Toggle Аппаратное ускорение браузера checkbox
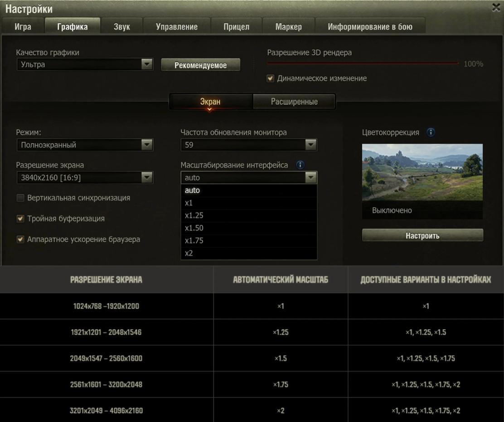This screenshot has width=504, height=422. pos(20,239)
